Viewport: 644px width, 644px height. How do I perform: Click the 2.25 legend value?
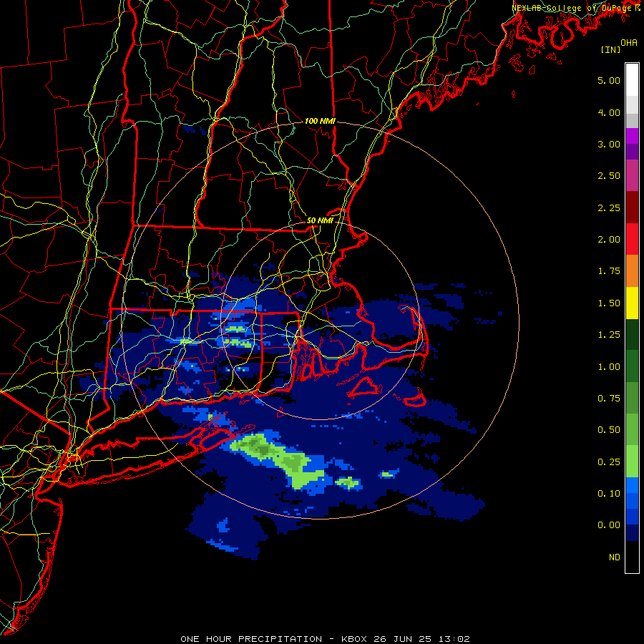pyautogui.click(x=609, y=208)
